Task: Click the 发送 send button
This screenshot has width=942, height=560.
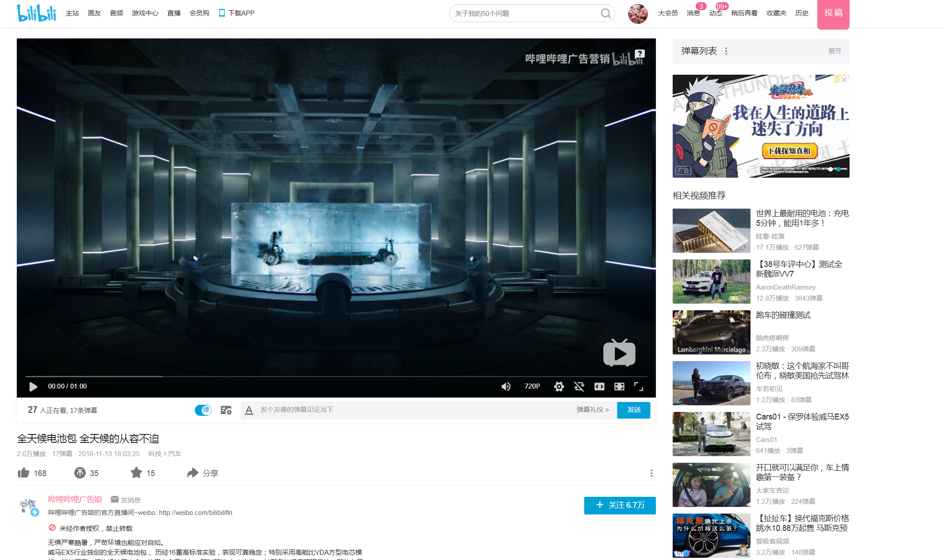Action: [634, 410]
